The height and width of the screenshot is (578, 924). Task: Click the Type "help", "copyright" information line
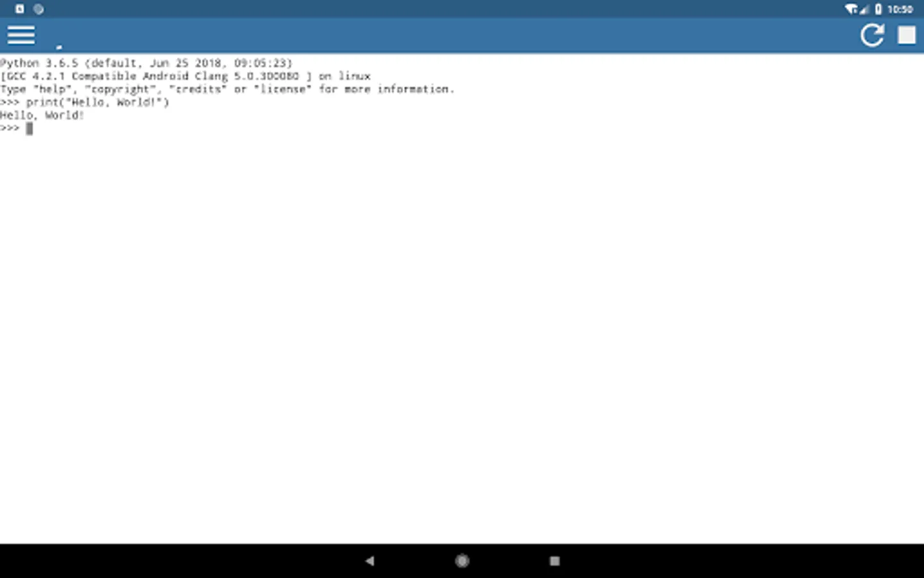(x=227, y=89)
